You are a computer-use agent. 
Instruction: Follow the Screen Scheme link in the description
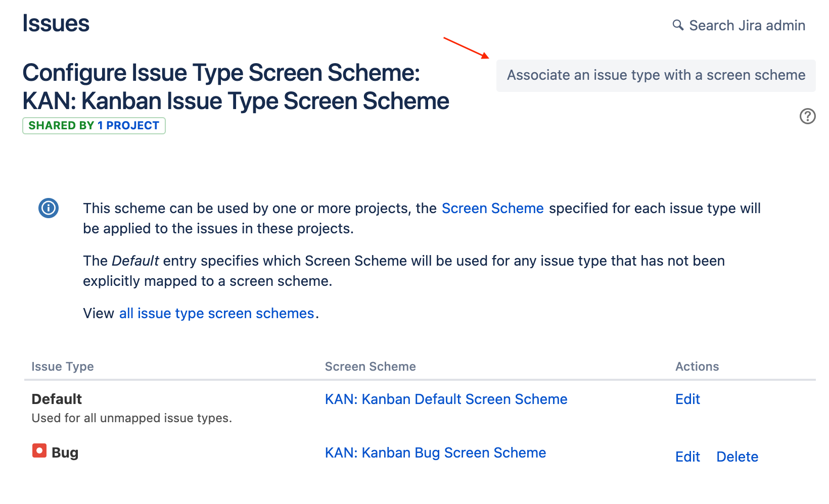click(x=492, y=208)
